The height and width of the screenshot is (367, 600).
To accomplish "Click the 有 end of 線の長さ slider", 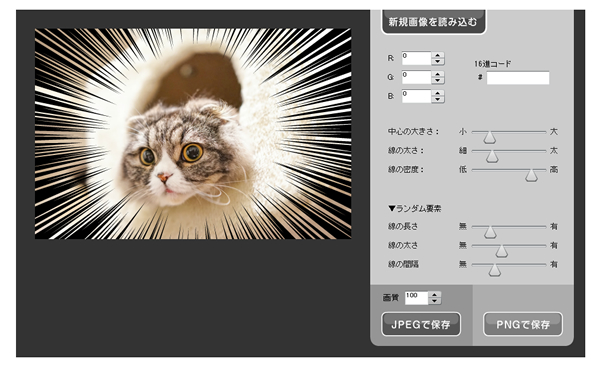I will [553, 227].
